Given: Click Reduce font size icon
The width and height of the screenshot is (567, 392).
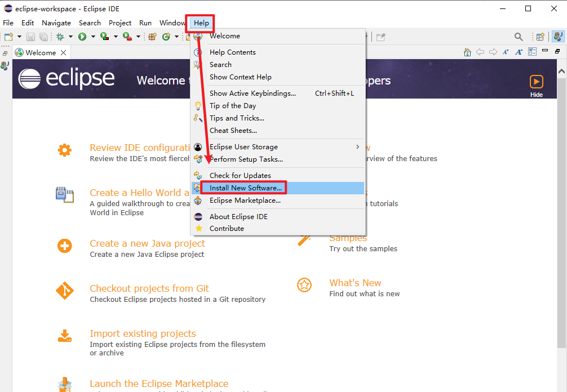Looking at the screenshot, I should point(506,52).
